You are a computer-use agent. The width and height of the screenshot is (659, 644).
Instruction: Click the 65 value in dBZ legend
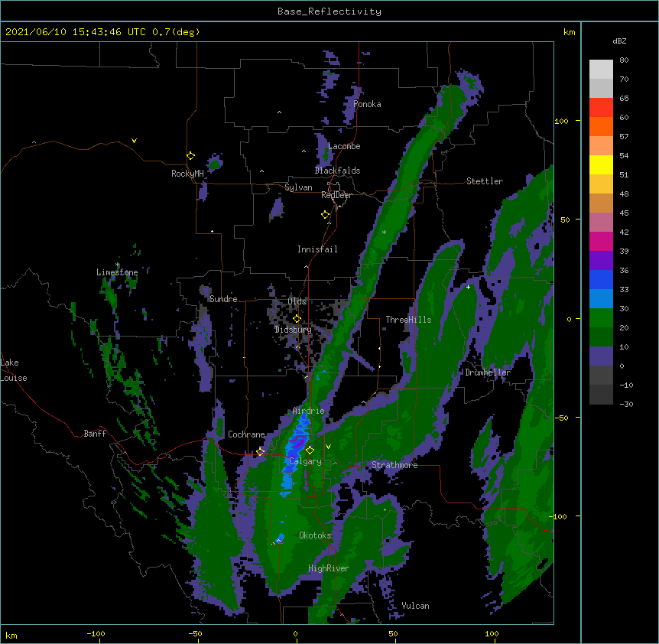click(x=624, y=99)
